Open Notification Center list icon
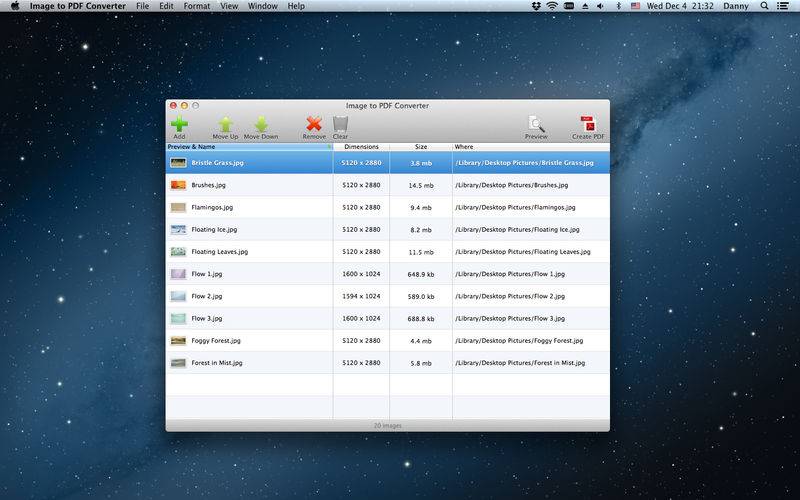800x500 pixels. coord(783,6)
